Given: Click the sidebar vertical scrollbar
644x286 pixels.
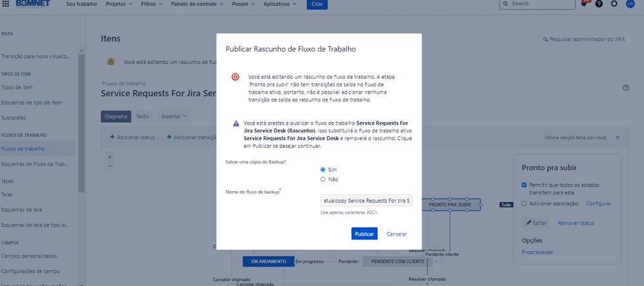Looking at the screenshot, I should click(x=81, y=123).
